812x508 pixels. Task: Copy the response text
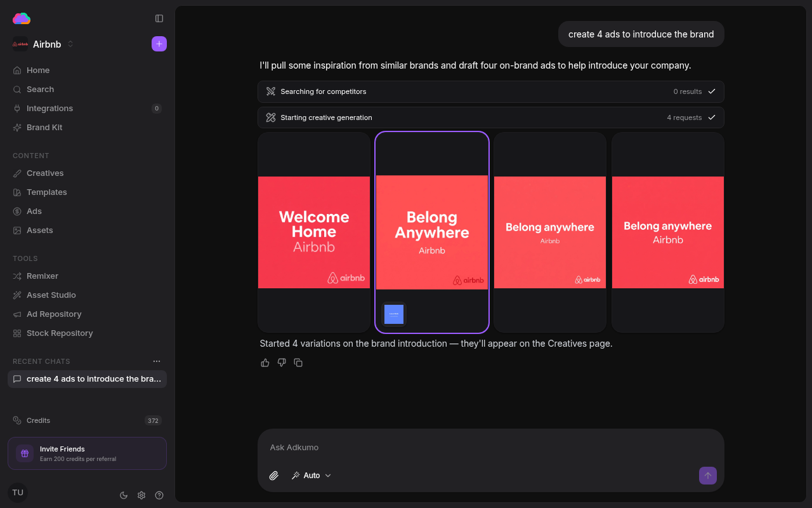click(298, 363)
